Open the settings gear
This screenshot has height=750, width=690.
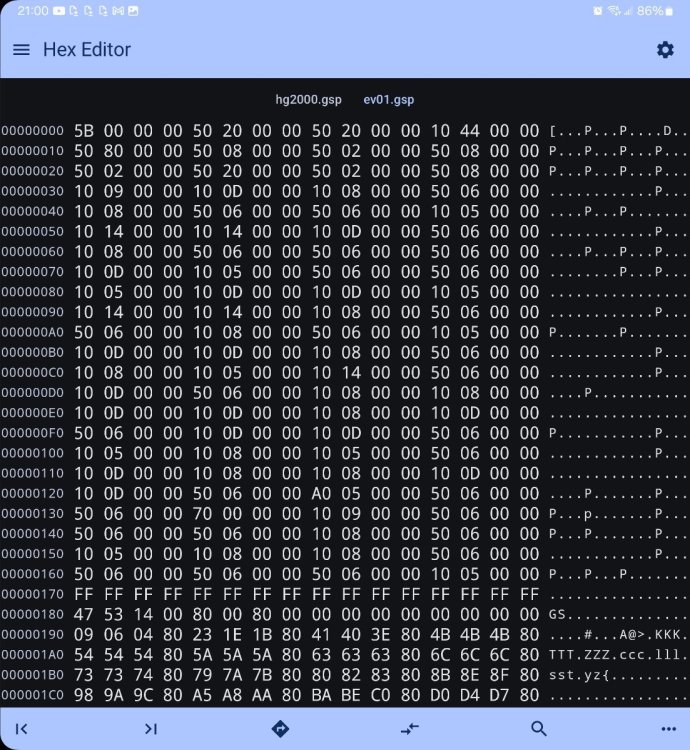pyautogui.click(x=665, y=50)
